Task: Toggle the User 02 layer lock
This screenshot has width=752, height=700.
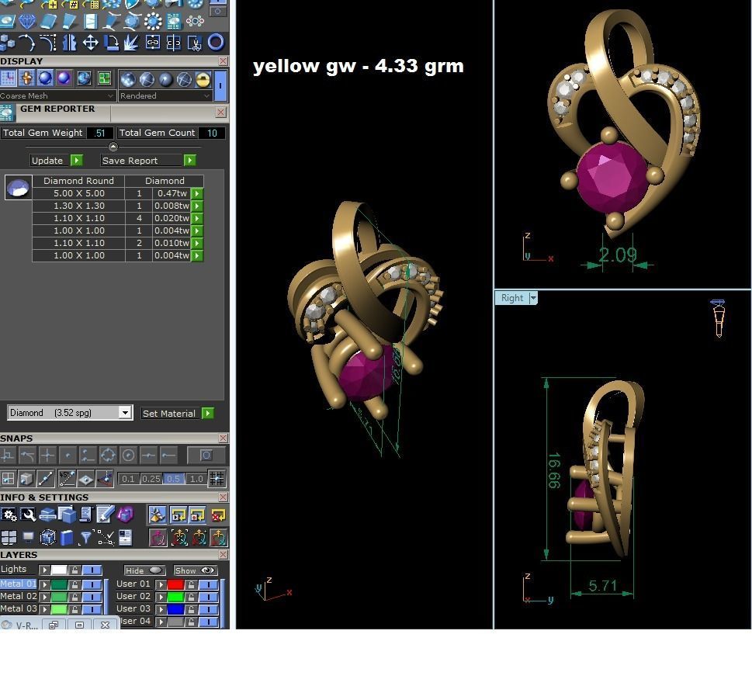Action: pos(191,597)
